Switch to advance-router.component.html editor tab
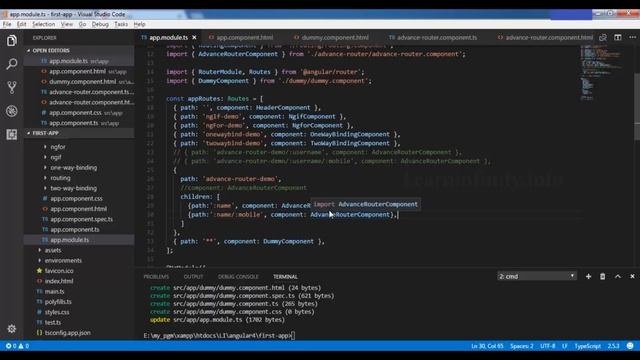640x360 pixels. (544, 38)
